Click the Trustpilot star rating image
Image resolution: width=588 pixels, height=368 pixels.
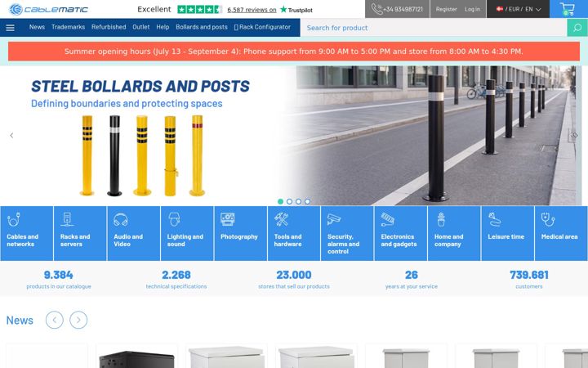click(x=199, y=9)
